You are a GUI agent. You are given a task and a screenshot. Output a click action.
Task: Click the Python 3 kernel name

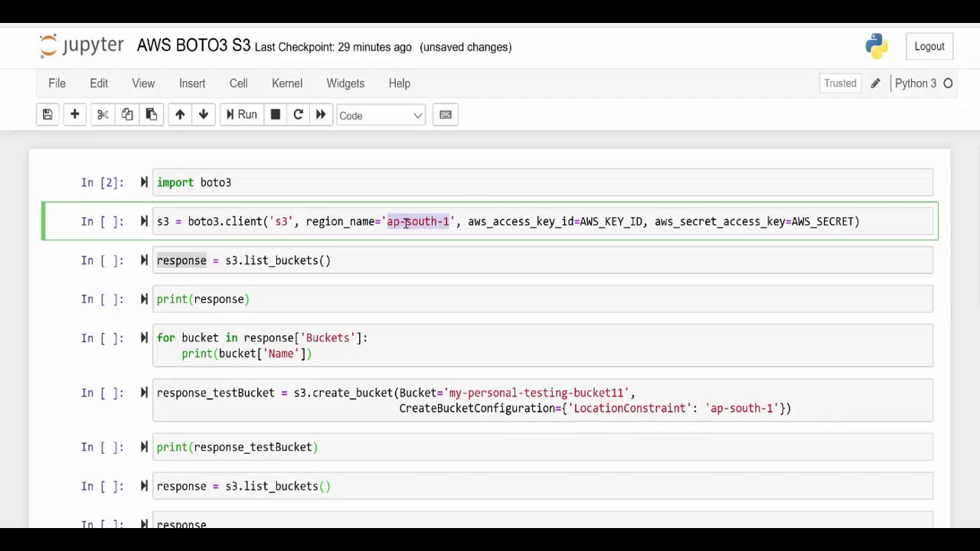pos(916,83)
